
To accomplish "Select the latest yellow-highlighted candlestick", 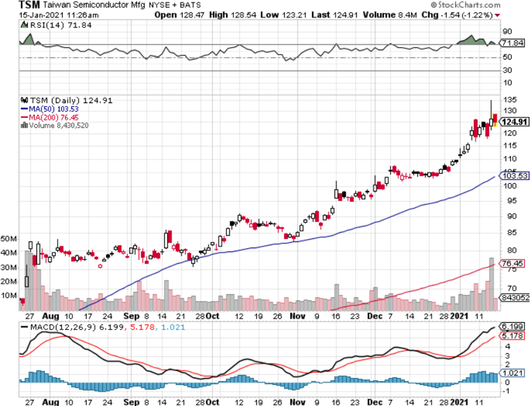I will pyautogui.click(x=496, y=120).
